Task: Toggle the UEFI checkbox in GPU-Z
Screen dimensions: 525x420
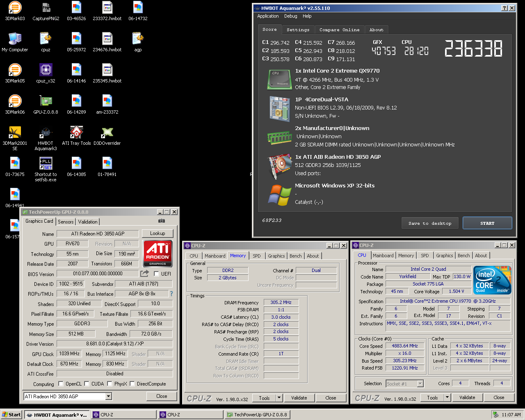Action: pyautogui.click(x=156, y=274)
